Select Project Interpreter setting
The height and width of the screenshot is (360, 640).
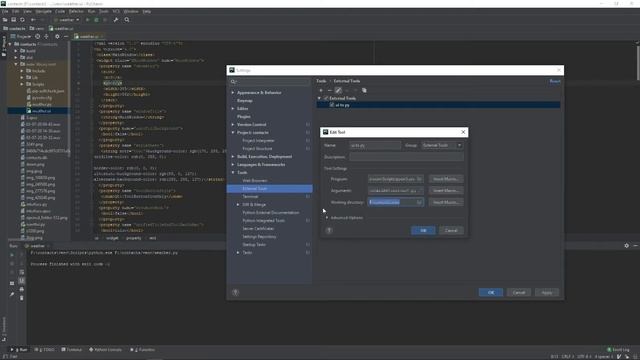(x=258, y=141)
